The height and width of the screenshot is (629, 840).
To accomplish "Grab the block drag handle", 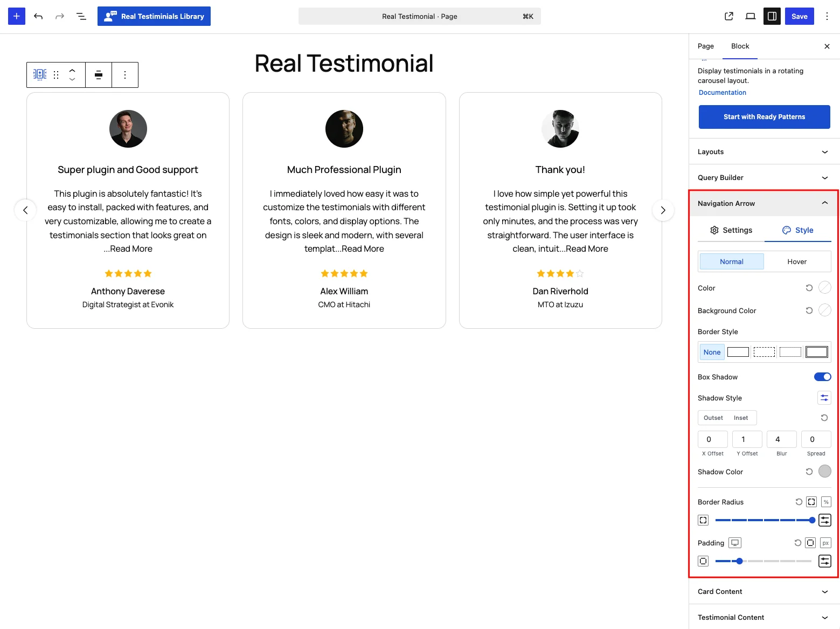I will tap(56, 75).
